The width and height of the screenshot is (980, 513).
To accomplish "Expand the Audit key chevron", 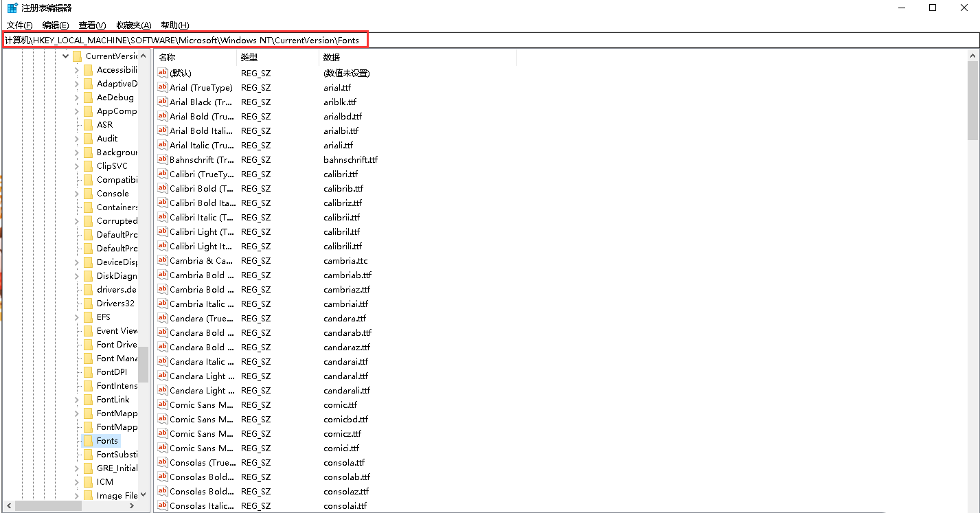I will 77,139.
